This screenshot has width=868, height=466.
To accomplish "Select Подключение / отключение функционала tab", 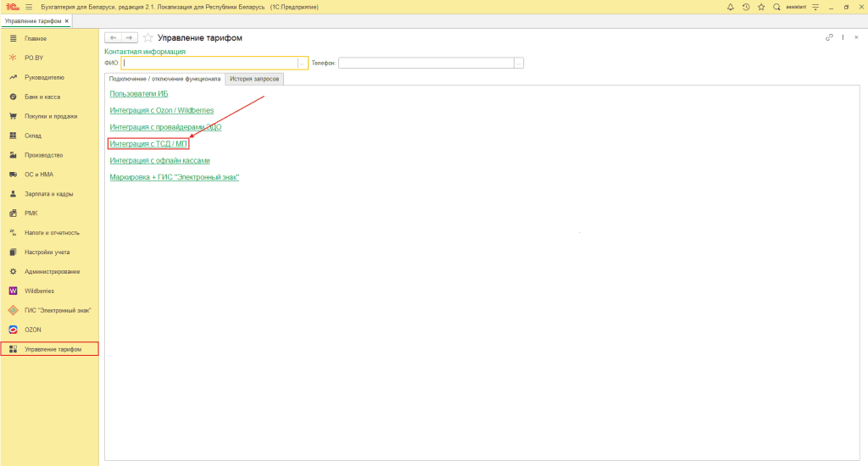I will [x=164, y=79].
